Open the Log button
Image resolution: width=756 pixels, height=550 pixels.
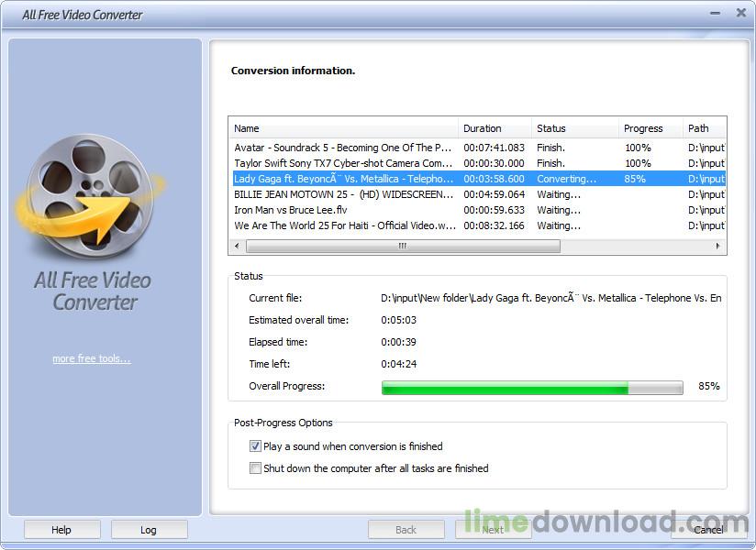click(149, 530)
